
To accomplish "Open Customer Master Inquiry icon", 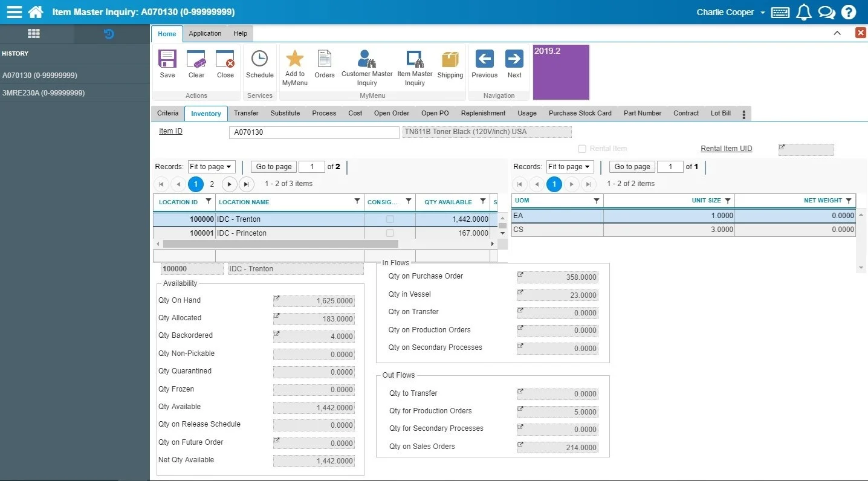I will click(366, 59).
